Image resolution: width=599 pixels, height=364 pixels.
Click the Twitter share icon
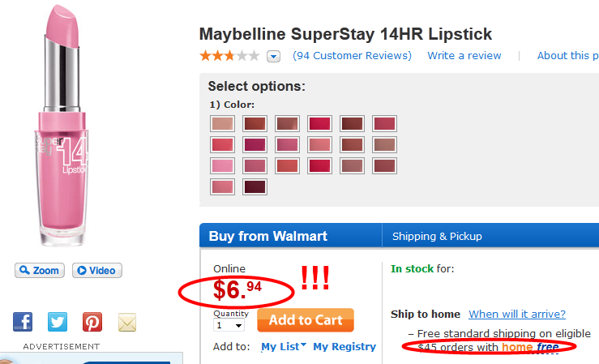coord(58,322)
